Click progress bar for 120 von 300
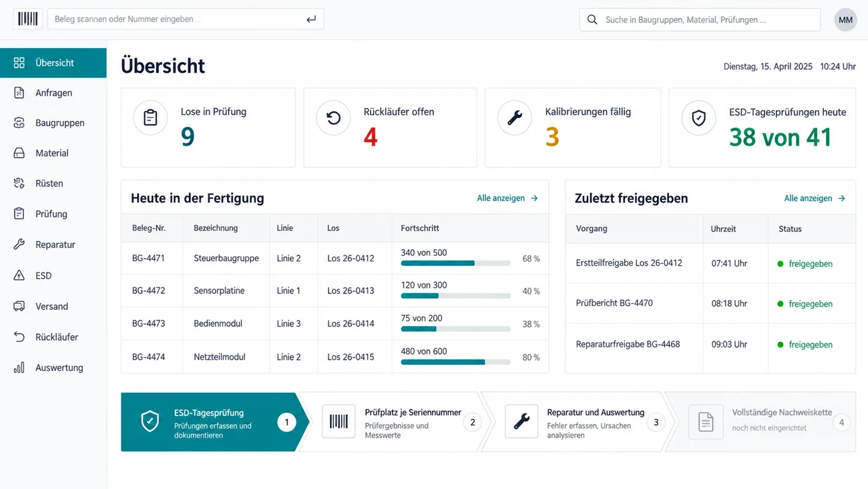The height and width of the screenshot is (489, 868). [x=455, y=295]
